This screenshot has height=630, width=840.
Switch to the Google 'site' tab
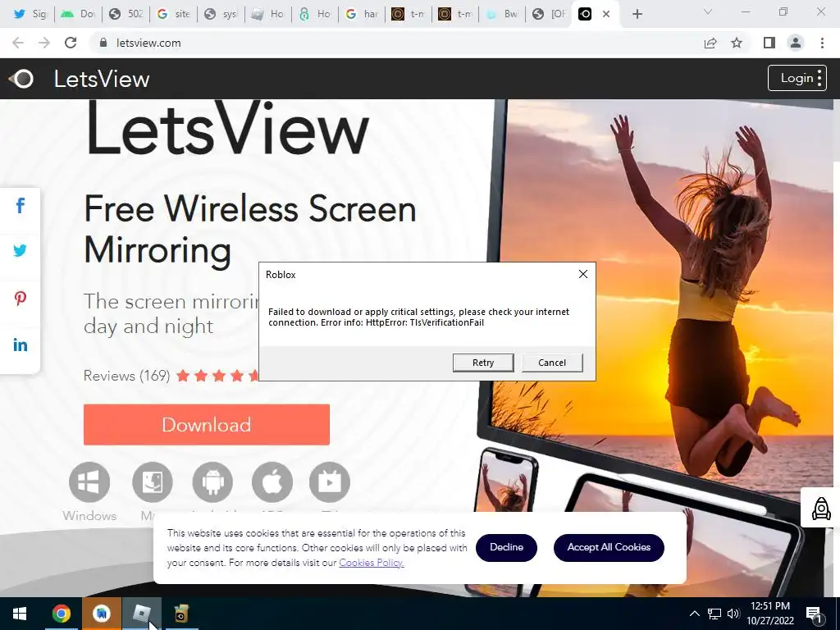pos(173,14)
